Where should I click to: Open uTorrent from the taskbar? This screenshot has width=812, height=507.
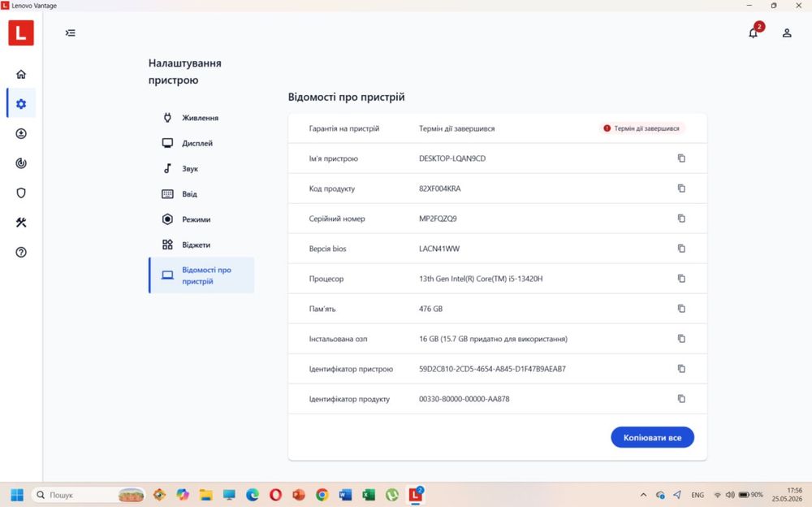pyautogui.click(x=392, y=495)
